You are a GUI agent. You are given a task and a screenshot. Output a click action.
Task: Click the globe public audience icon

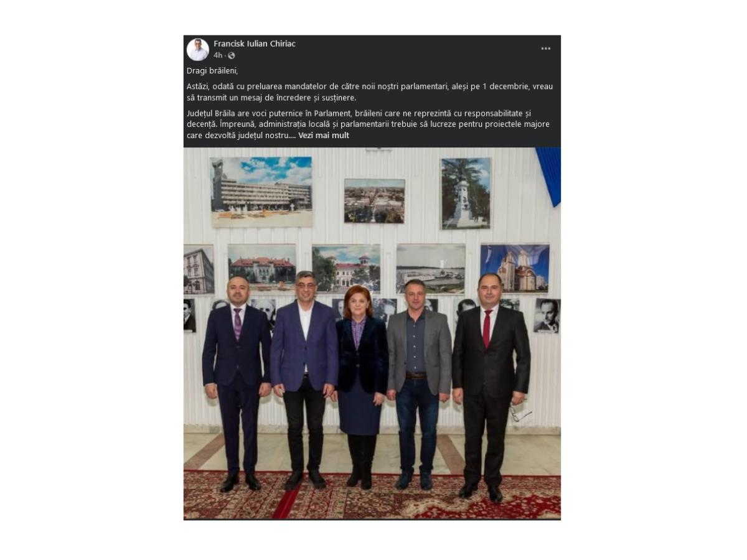point(232,55)
